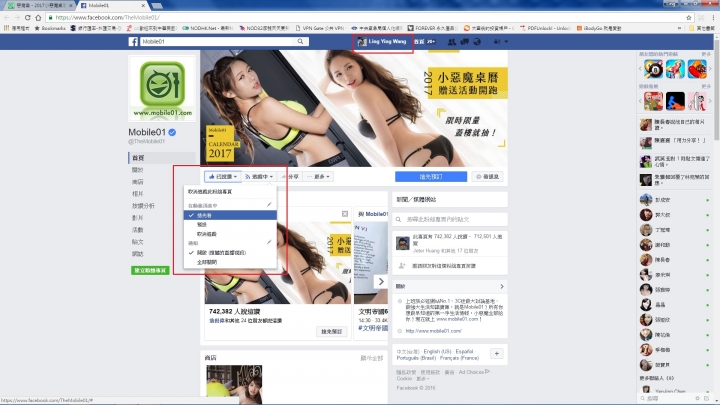This screenshot has height=405, width=720.
Task: Click green Create a Page button
Action: tap(150, 270)
